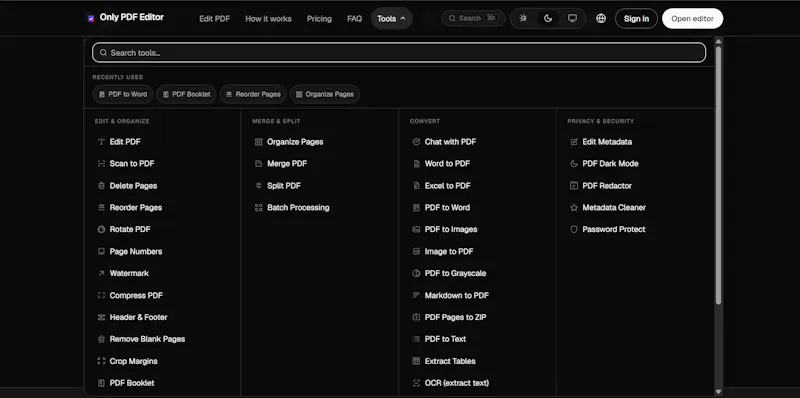
Task: Open PDF to Word in Convert list
Action: pyautogui.click(x=447, y=208)
